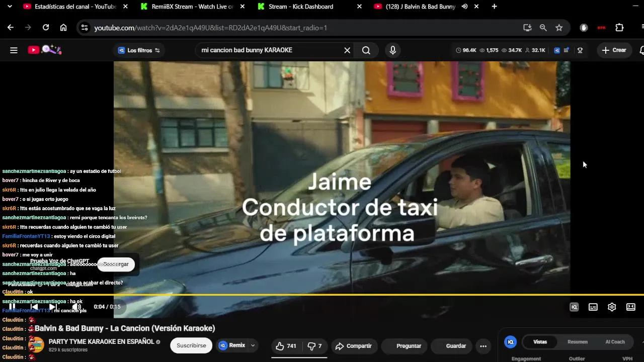Dislike the video (7 dislikes)

tap(315, 346)
